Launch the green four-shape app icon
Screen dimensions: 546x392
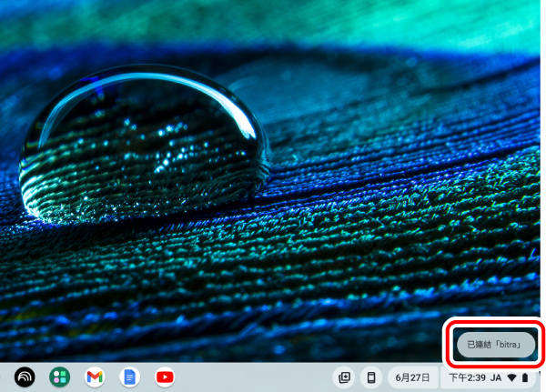[x=60, y=377]
